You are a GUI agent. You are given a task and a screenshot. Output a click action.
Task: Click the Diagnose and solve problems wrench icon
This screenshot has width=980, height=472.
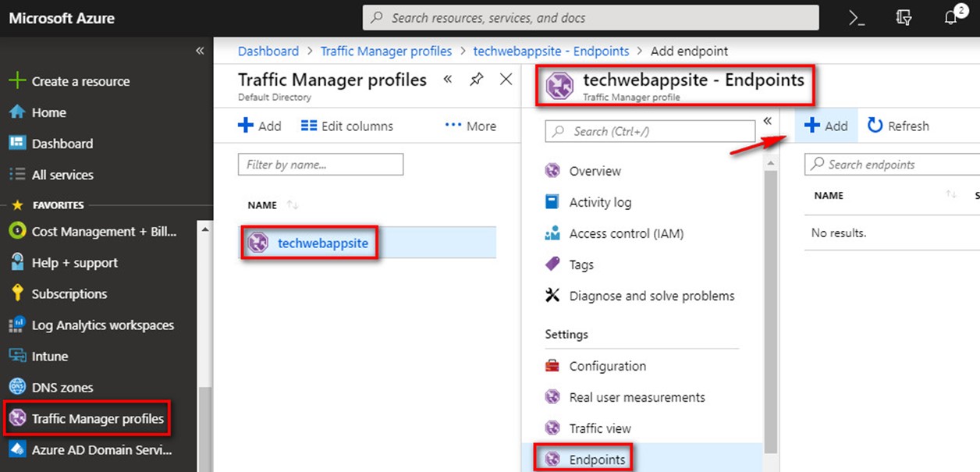(x=552, y=296)
